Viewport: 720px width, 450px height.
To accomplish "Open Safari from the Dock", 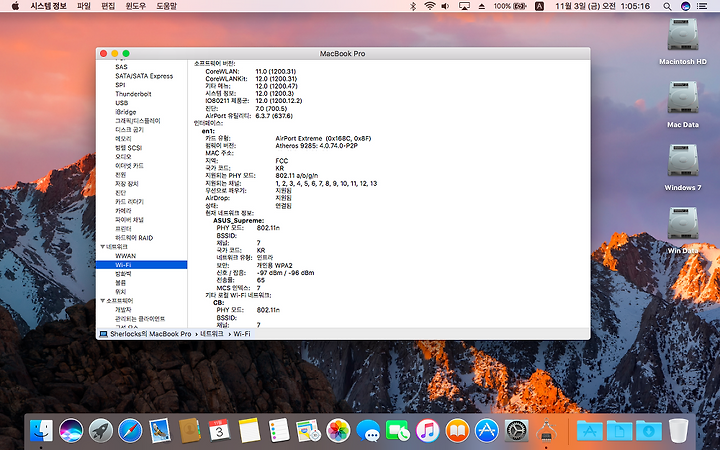I will pos(130,431).
